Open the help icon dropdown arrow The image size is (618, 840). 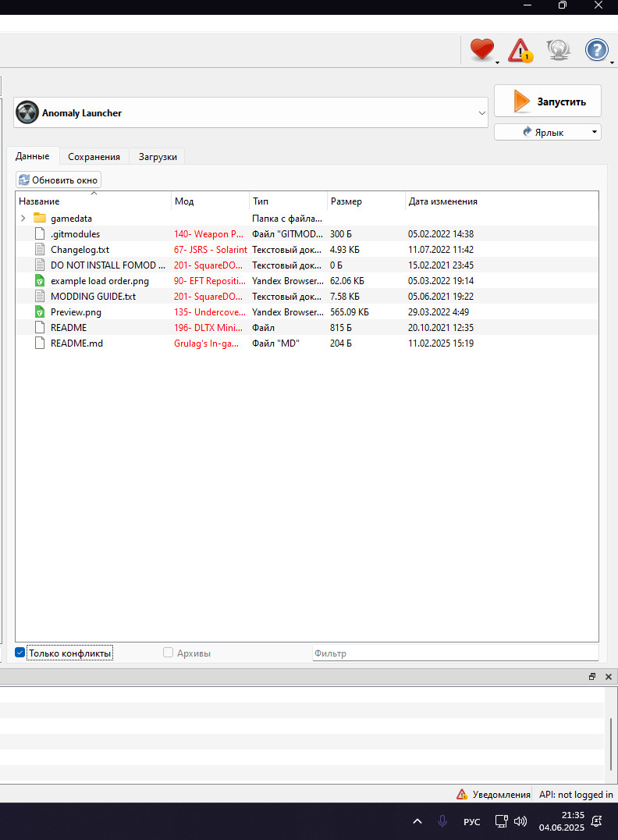click(x=612, y=62)
